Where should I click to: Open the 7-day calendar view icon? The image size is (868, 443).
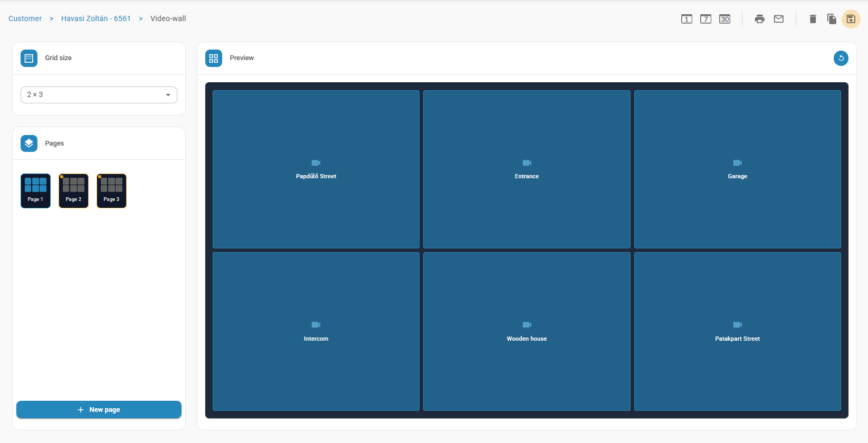click(705, 19)
